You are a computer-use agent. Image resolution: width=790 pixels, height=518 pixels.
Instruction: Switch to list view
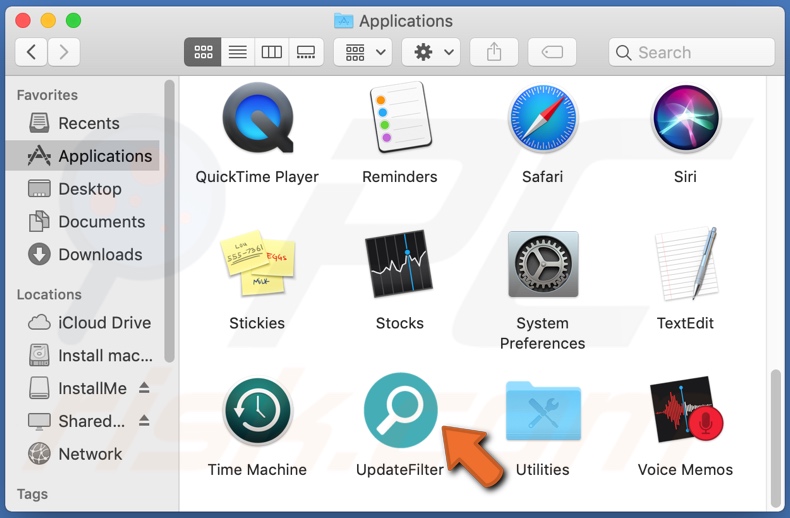click(238, 52)
